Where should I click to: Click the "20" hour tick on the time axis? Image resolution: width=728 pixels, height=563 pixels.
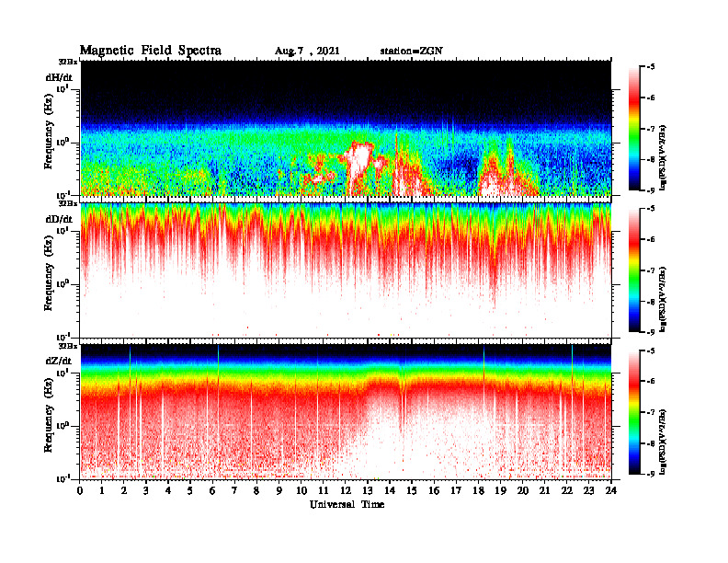522,491
